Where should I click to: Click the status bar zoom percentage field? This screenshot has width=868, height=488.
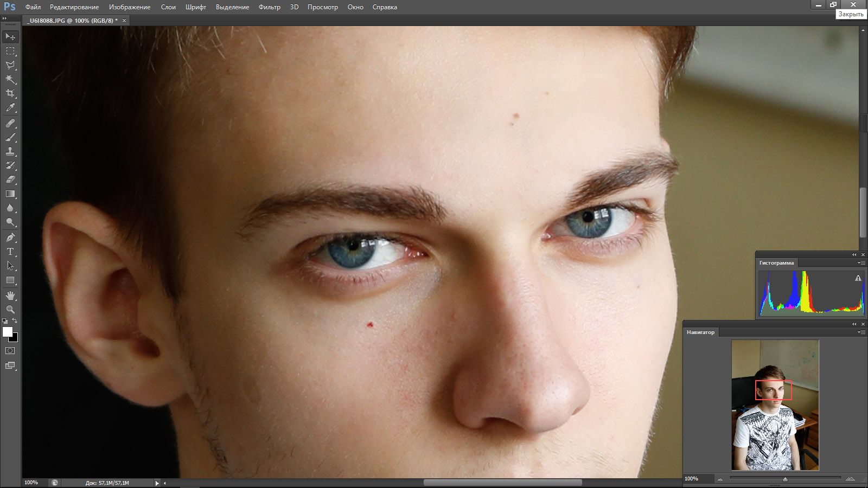click(34, 483)
